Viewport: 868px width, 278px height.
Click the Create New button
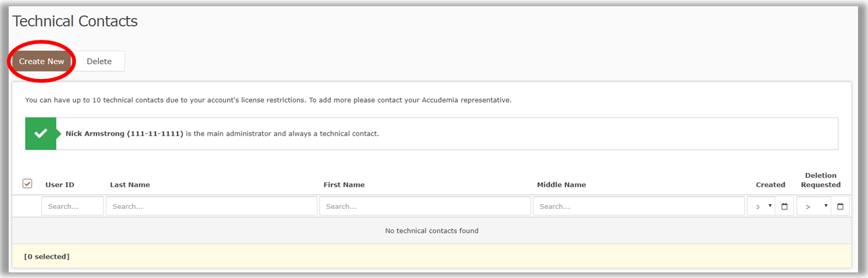42,62
